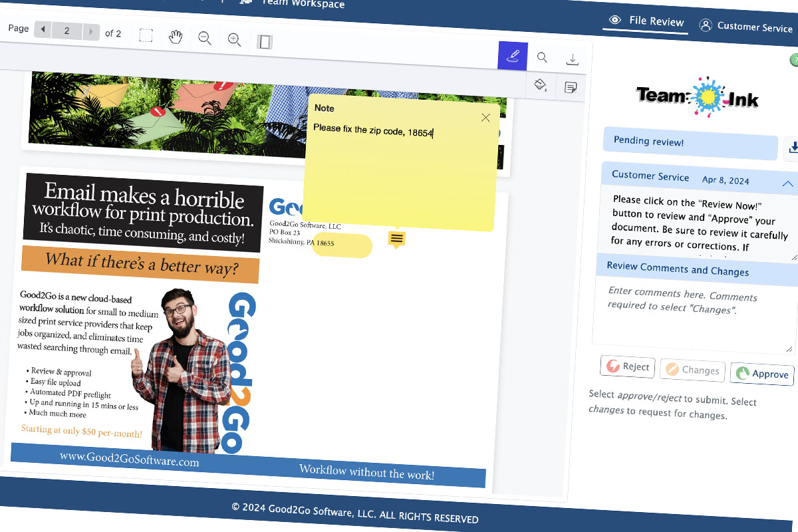Image resolution: width=798 pixels, height=532 pixels.
Task: Click the page number field showing 2
Action: (68, 31)
